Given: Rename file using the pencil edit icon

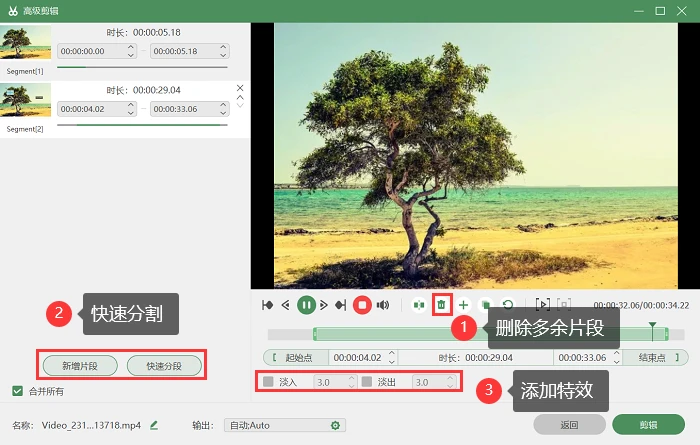Looking at the screenshot, I should pyautogui.click(x=154, y=425).
